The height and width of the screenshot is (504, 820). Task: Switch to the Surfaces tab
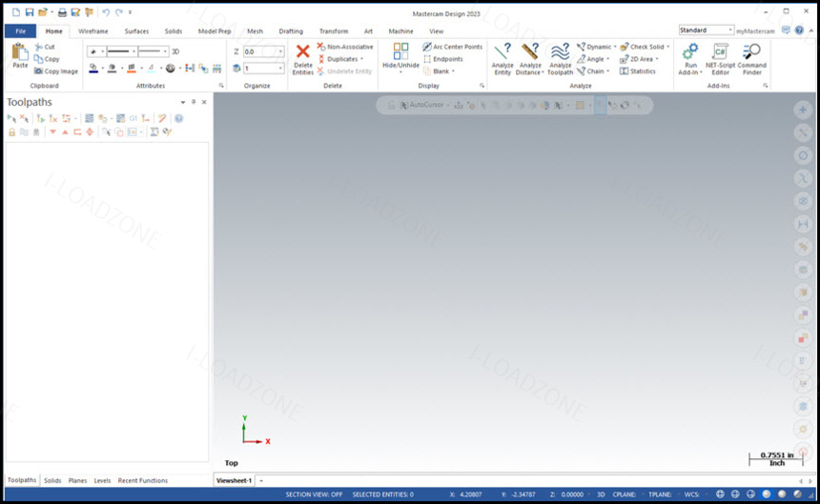click(136, 31)
